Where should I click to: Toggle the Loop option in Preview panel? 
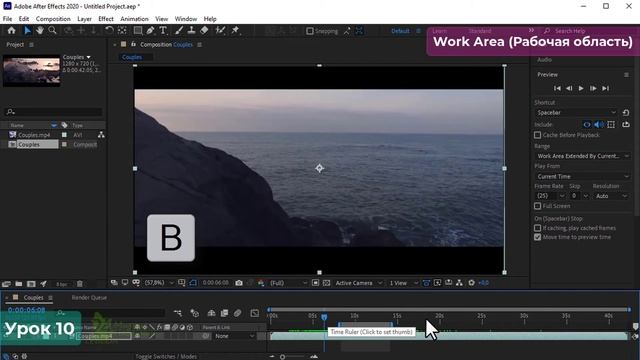pyautogui.click(x=626, y=124)
